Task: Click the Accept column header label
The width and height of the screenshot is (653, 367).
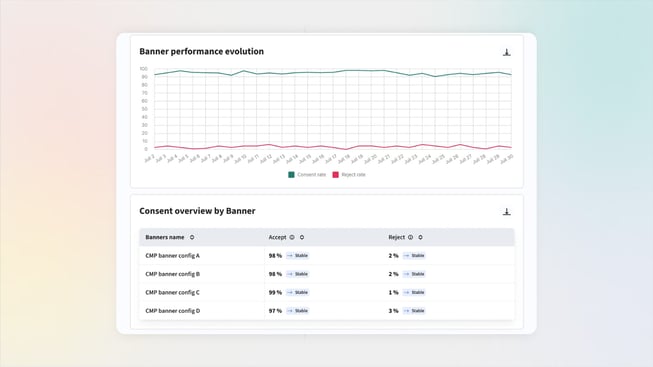Action: 277,237
